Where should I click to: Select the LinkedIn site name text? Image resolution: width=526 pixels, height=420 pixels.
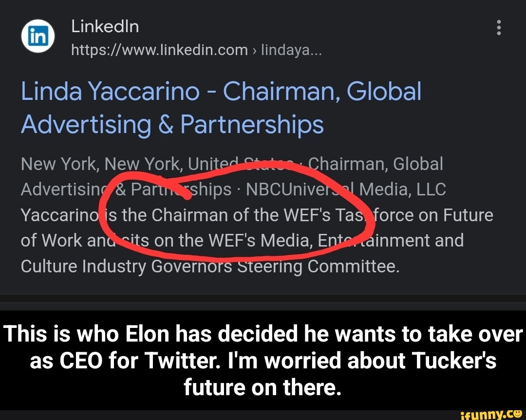(x=105, y=26)
